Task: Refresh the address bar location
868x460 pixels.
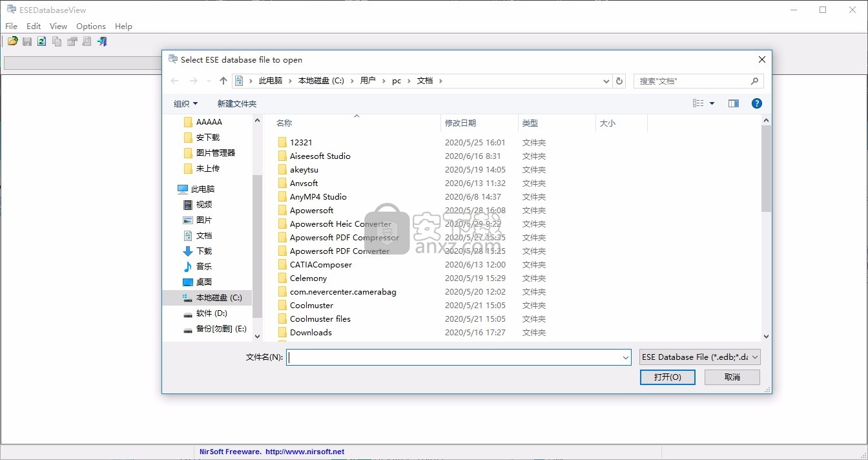Action: tap(620, 81)
